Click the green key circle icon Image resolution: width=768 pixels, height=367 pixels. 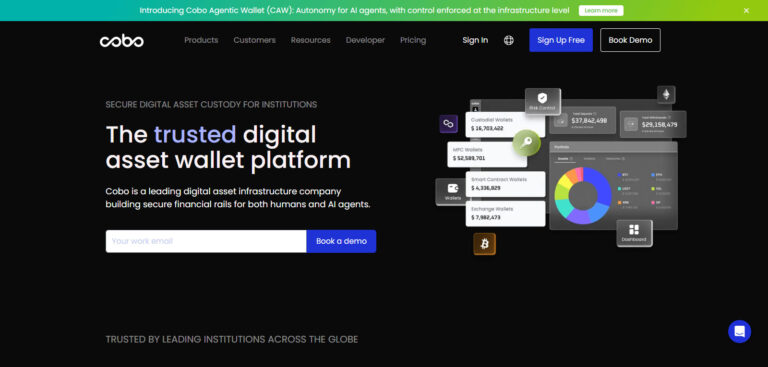527,143
